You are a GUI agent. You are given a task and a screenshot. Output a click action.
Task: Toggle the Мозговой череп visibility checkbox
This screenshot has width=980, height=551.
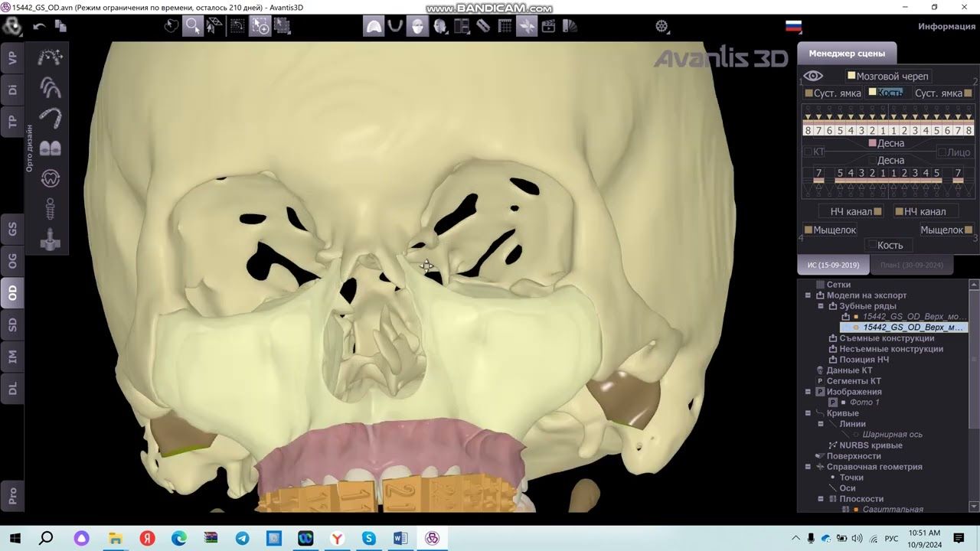(x=851, y=76)
